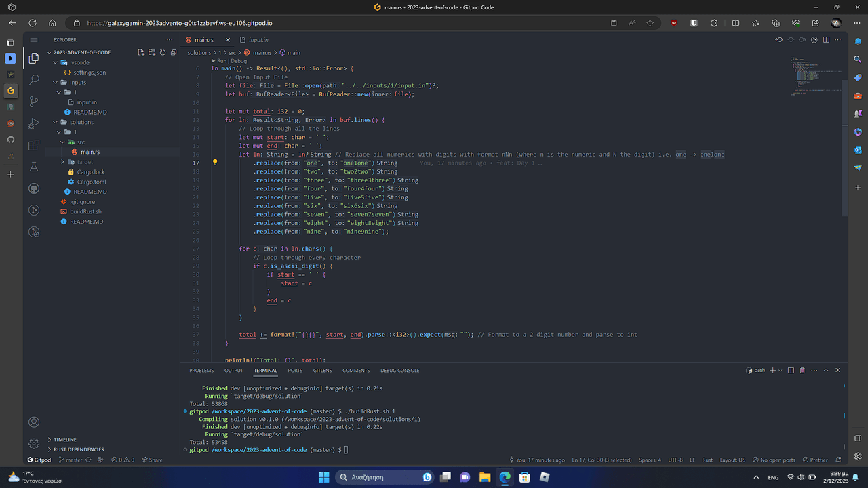
Task: Toggle the hamburger menu above activity bar
Action: coord(34,40)
